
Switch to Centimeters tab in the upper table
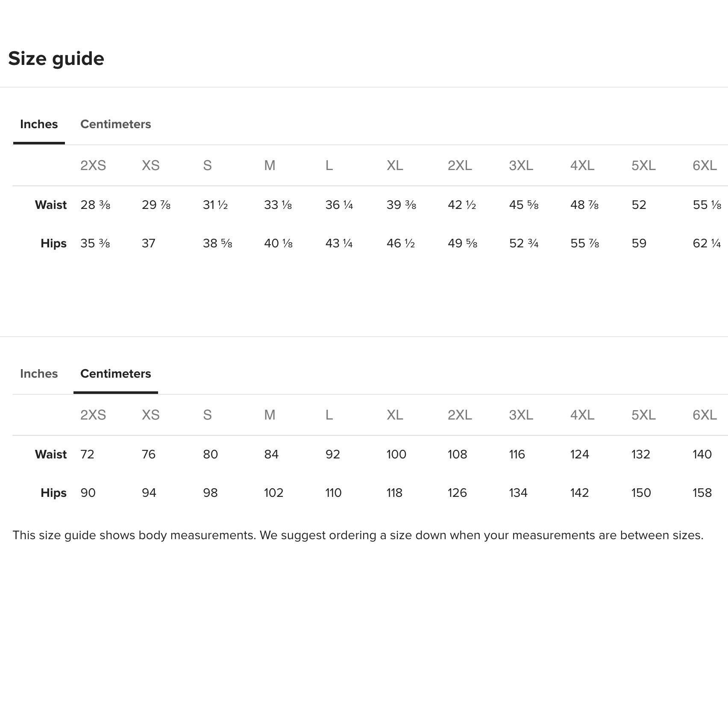tap(115, 124)
